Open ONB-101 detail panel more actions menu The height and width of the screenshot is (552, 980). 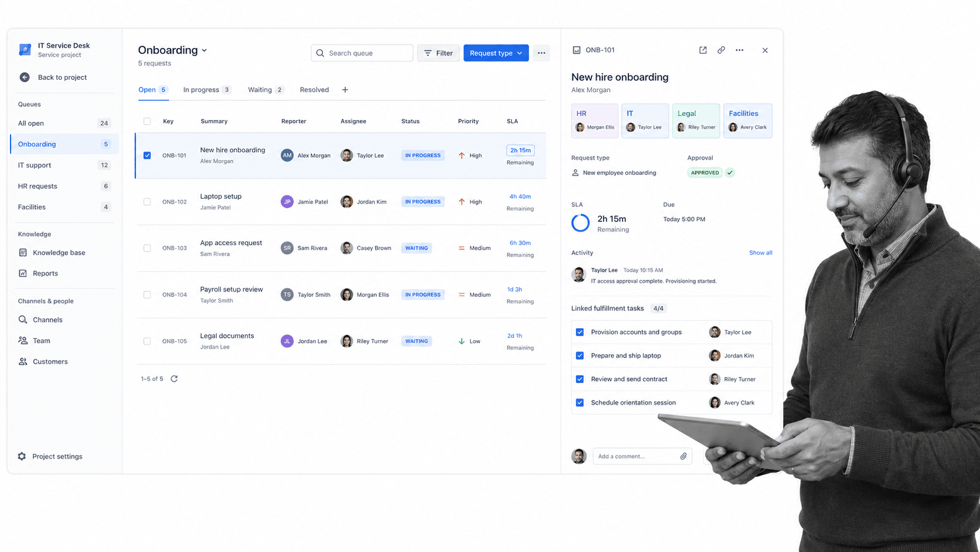point(740,50)
